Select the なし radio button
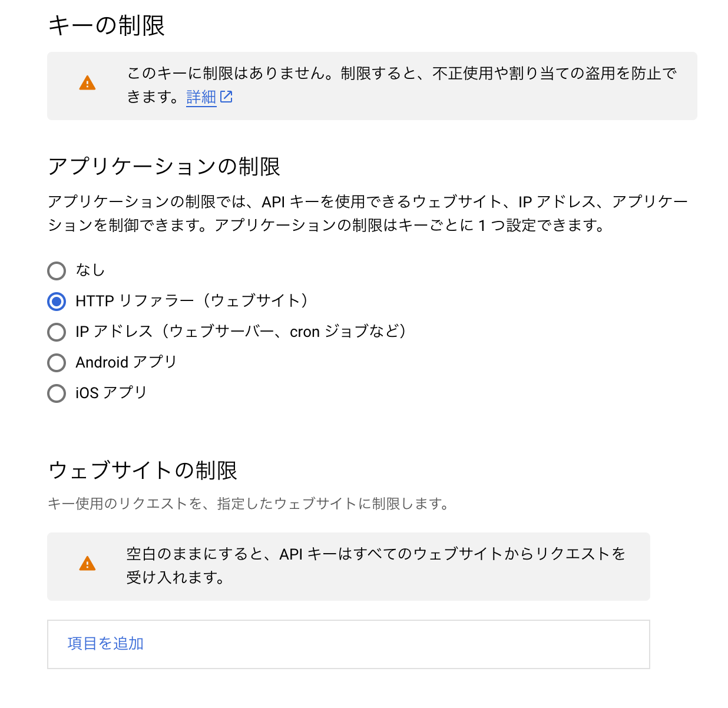728x708 pixels. (57, 271)
